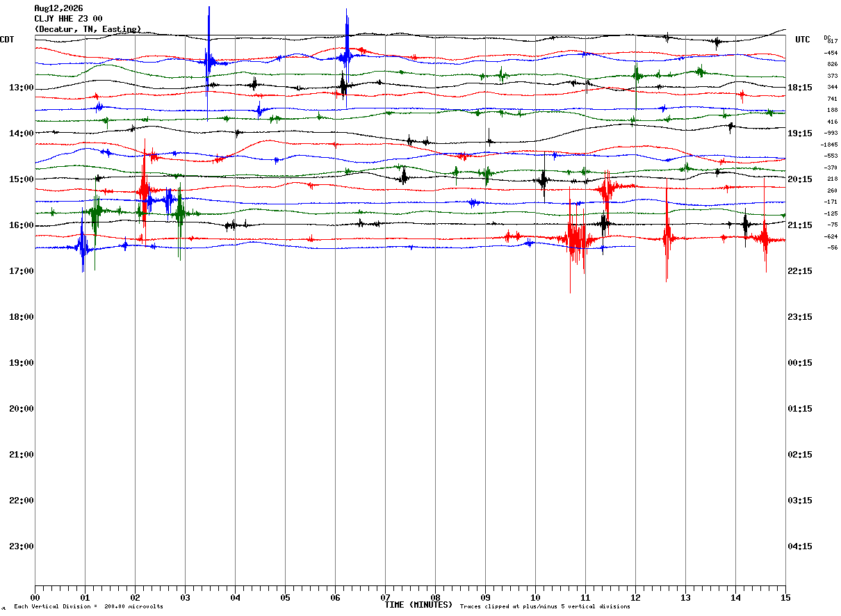Click the TIME (MINUTES) axis title
Image resolution: width=841 pixels, height=616 pixels.
(418, 605)
